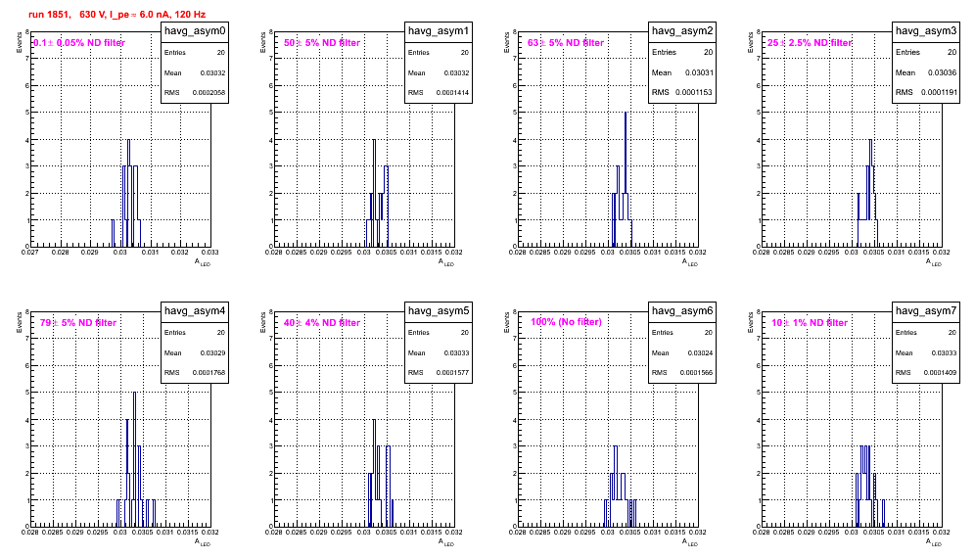The image size is (975, 560).
Task: Select the '10± 1% ND filter' label
Action: pos(810,323)
